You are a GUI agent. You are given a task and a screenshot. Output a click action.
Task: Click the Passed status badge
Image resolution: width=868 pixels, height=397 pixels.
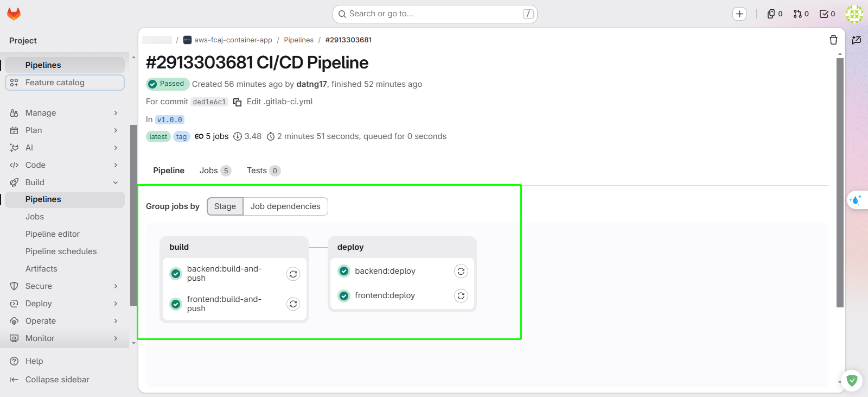(x=168, y=84)
